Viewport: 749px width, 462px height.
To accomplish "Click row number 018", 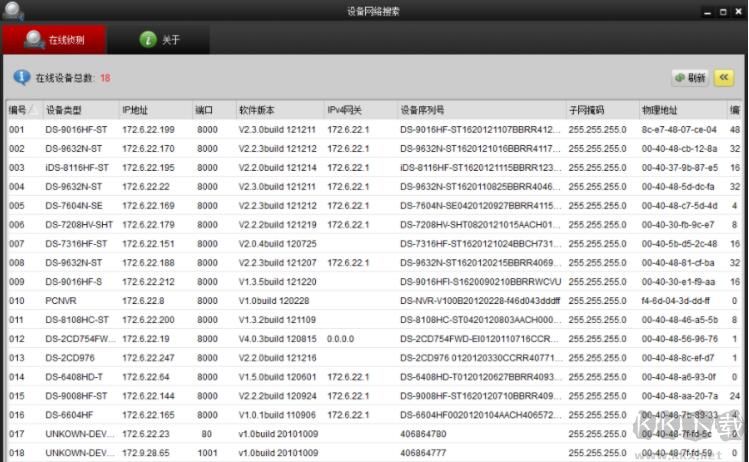I will (x=16, y=453).
